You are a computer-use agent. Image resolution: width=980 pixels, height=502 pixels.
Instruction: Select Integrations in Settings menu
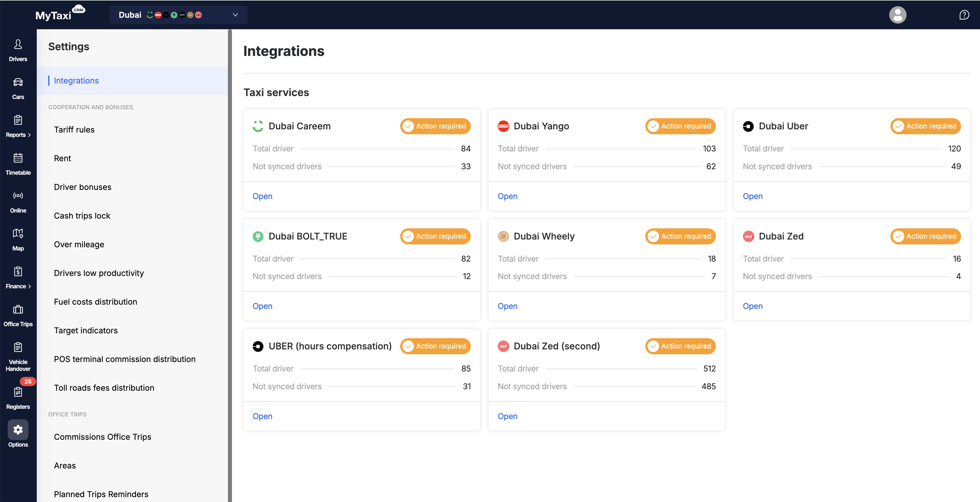132,81
